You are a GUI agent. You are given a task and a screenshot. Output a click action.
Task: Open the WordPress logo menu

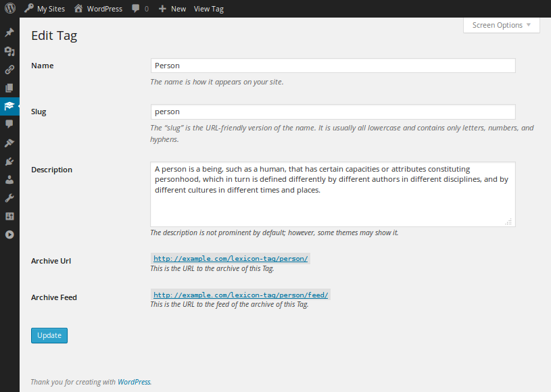point(9,9)
